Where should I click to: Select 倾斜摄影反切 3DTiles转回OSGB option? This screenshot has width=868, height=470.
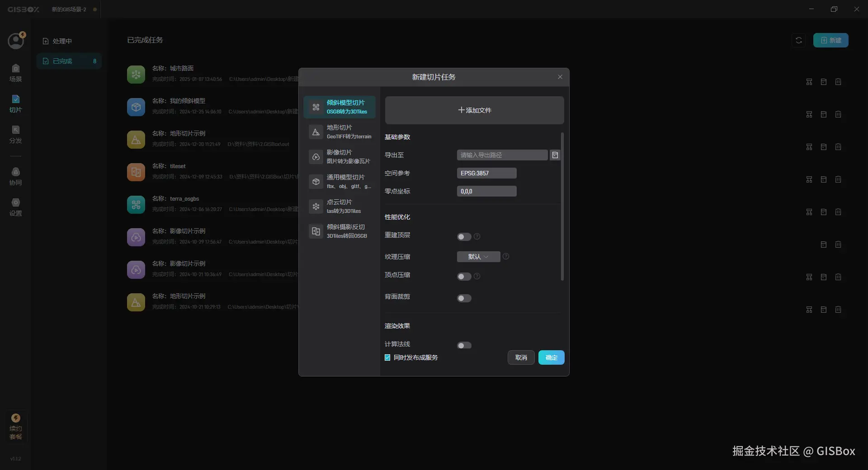(340, 231)
